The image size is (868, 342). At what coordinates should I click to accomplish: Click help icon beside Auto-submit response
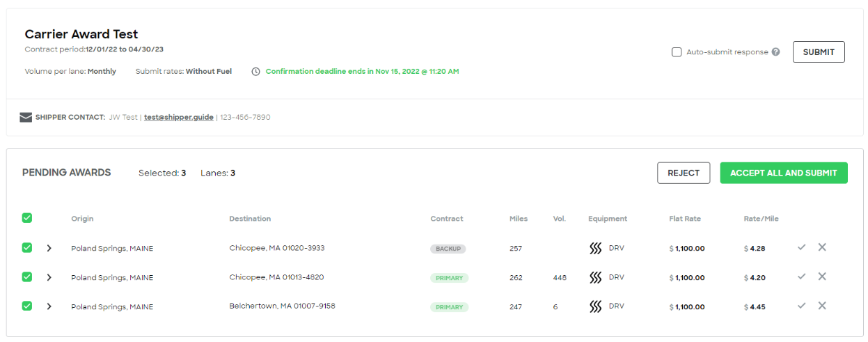[776, 52]
